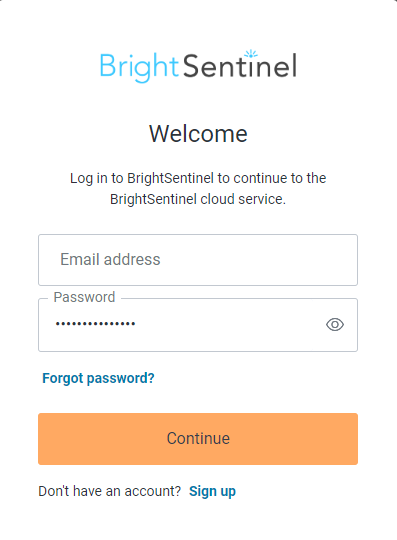Click the "Email address" placeholder text
The height and width of the screenshot is (540, 397).
110,259
